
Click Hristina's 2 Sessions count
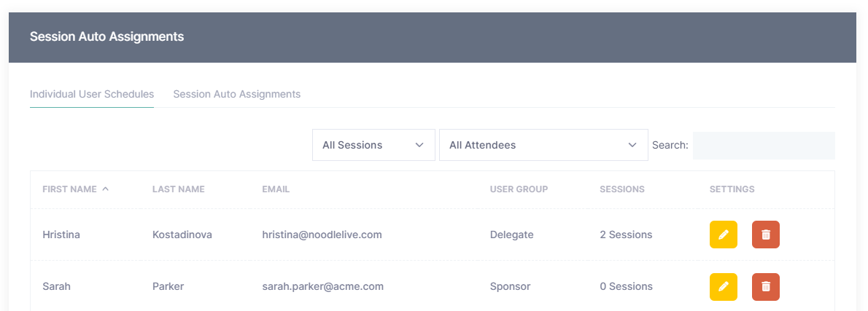(626, 235)
